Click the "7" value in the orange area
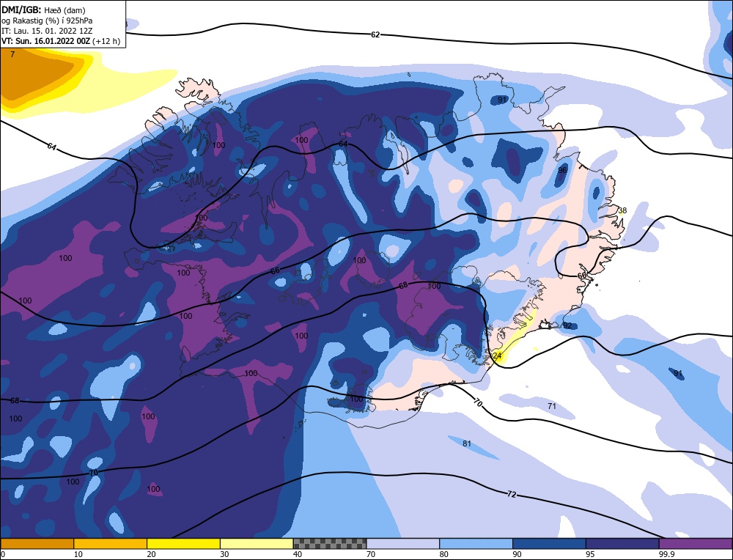 coord(12,54)
